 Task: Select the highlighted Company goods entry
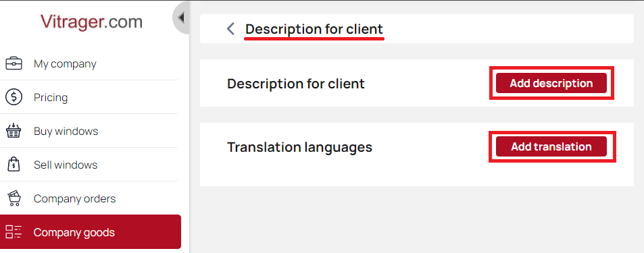(91, 231)
